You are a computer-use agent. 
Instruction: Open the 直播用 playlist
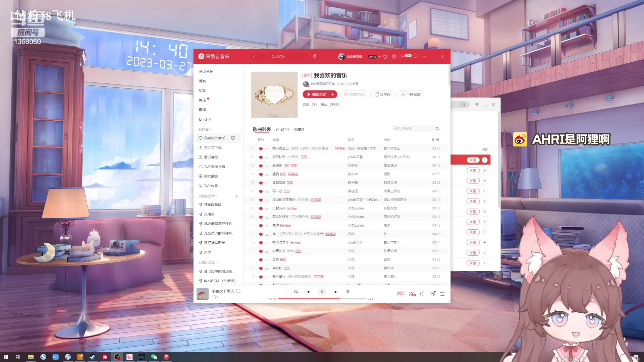[x=209, y=214]
